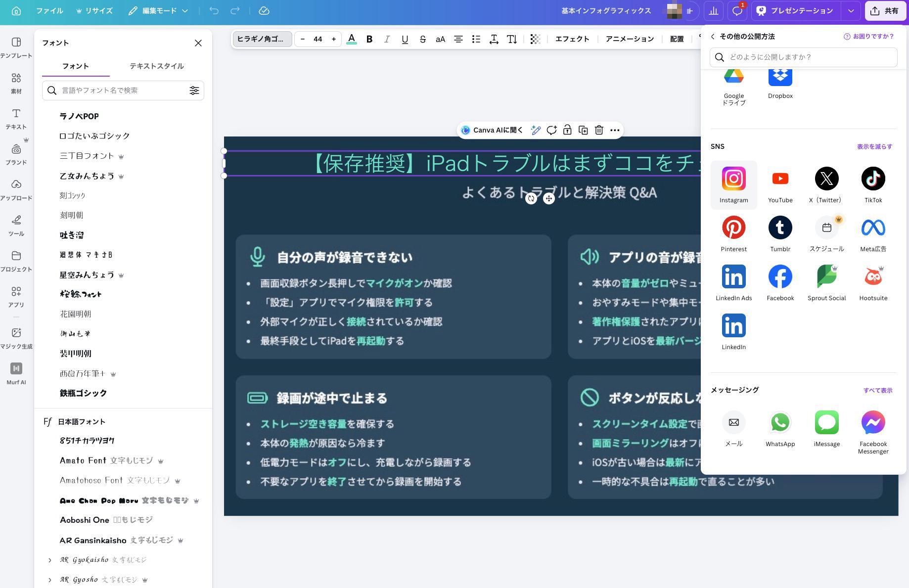Open the transparency control on the toolbar
909x588 pixels.
tap(535, 39)
